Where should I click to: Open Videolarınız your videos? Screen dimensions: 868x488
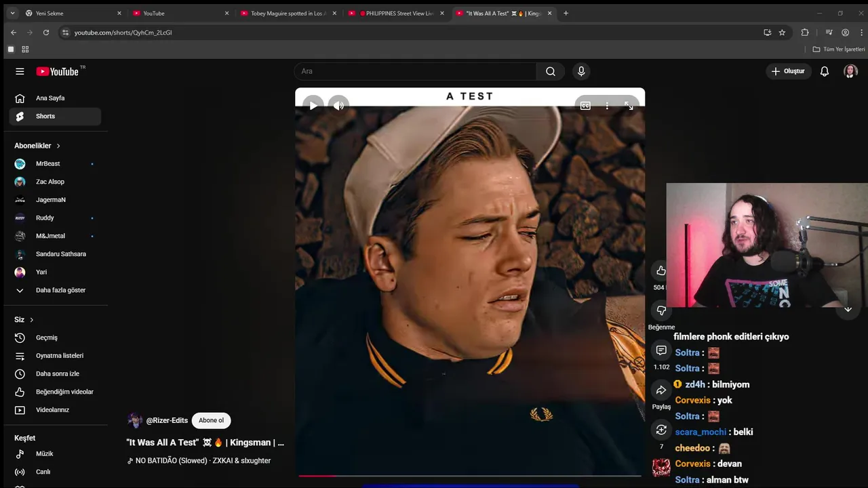click(x=55, y=410)
